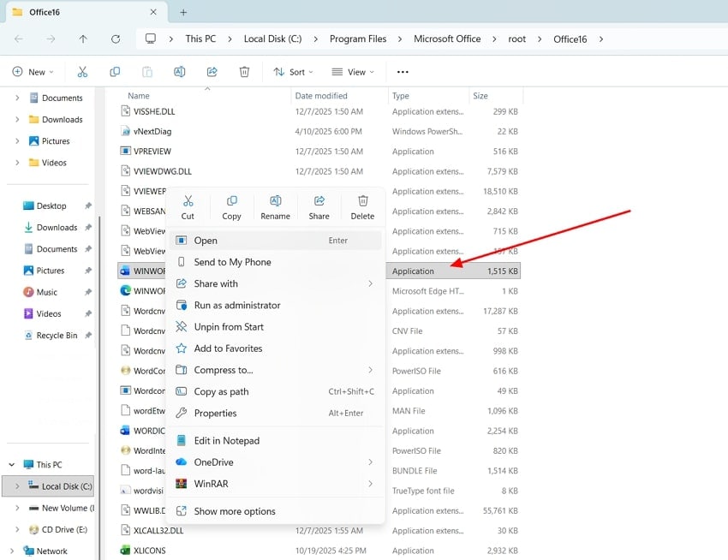Open WINWORD with Run as administrator
Image resolution: width=728 pixels, height=560 pixels.
236,305
